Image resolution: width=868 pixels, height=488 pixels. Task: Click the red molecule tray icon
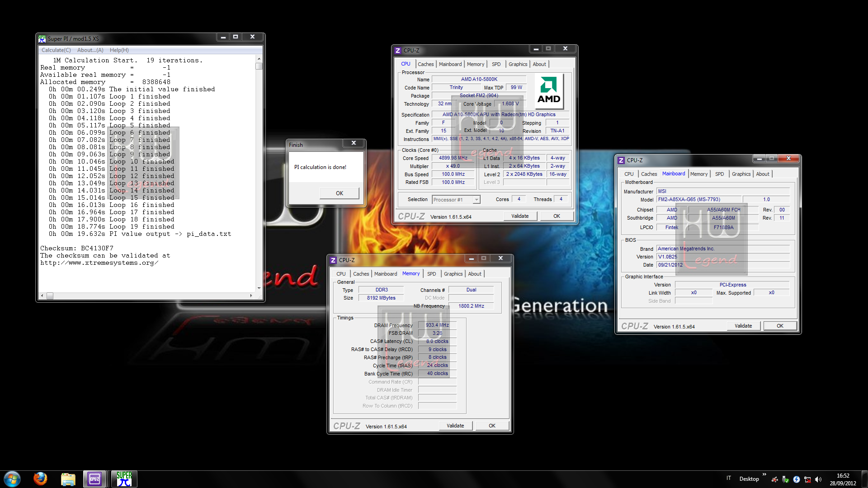pyautogui.click(x=774, y=479)
